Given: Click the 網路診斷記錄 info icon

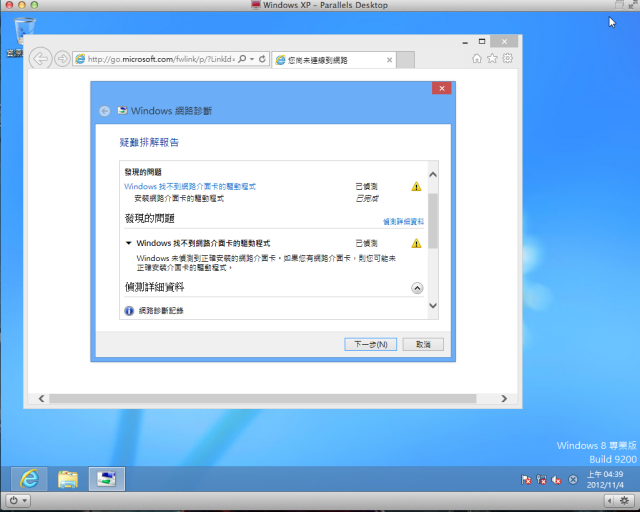Looking at the screenshot, I should tap(129, 311).
